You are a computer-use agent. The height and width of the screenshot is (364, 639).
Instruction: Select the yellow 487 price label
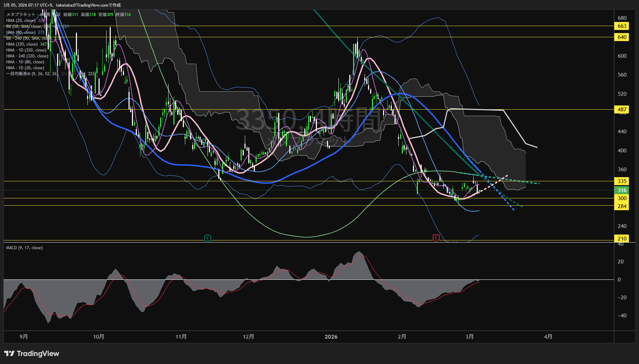[622, 110]
